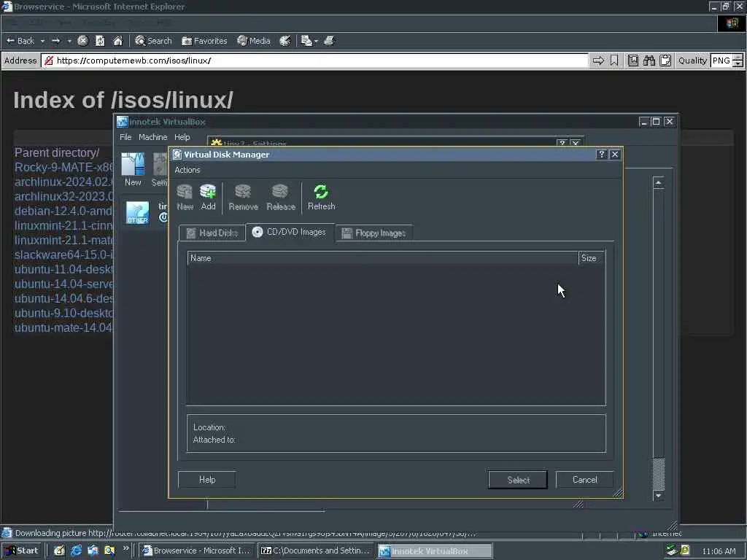
Task: Click the binoculars find icon
Action: tap(649, 61)
